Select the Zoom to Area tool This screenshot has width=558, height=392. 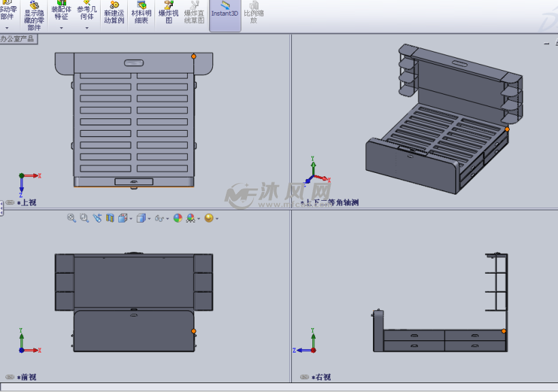[x=84, y=218]
